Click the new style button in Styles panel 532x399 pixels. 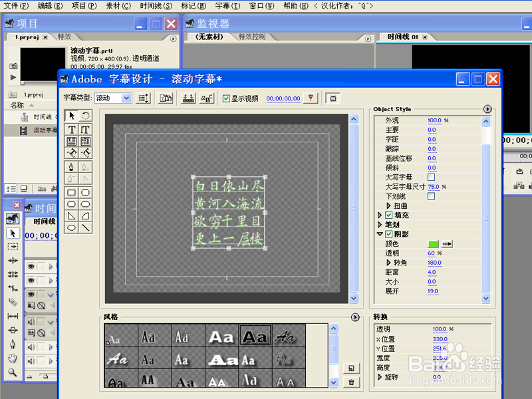351,368
